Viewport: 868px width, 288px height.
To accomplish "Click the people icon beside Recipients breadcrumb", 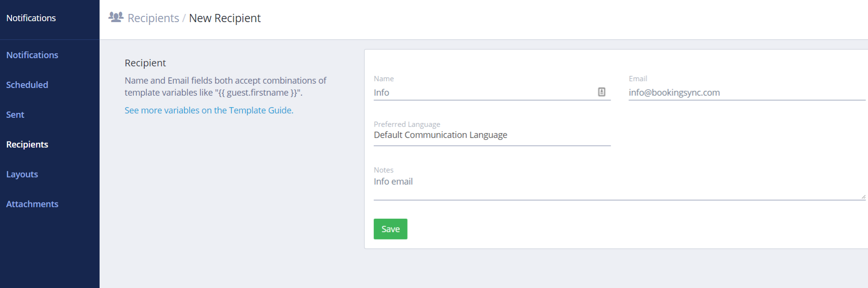I will click(115, 17).
